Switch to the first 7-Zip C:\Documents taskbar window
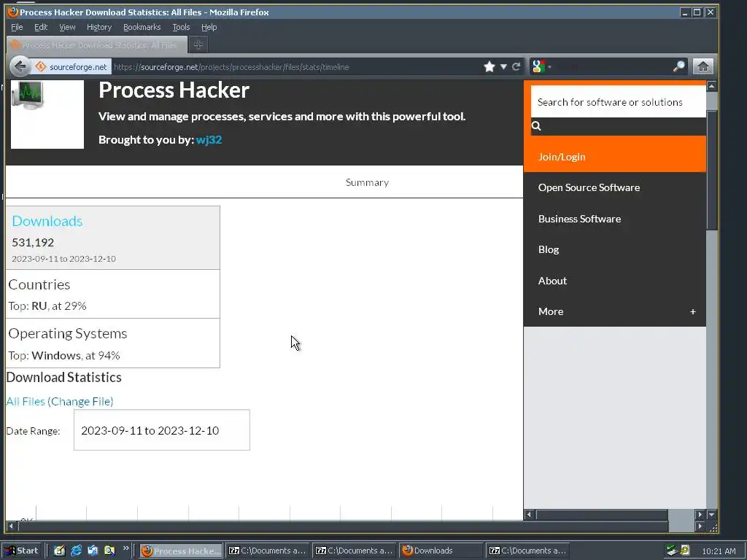Image resolution: width=747 pixels, height=560 pixels. 267,551
